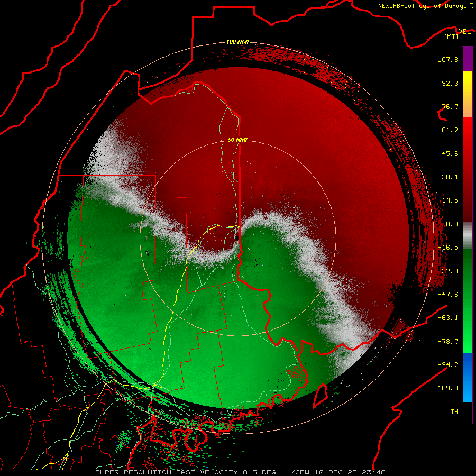Click the VEL legend title
Viewport: 476px width, 476px height.
(x=464, y=32)
